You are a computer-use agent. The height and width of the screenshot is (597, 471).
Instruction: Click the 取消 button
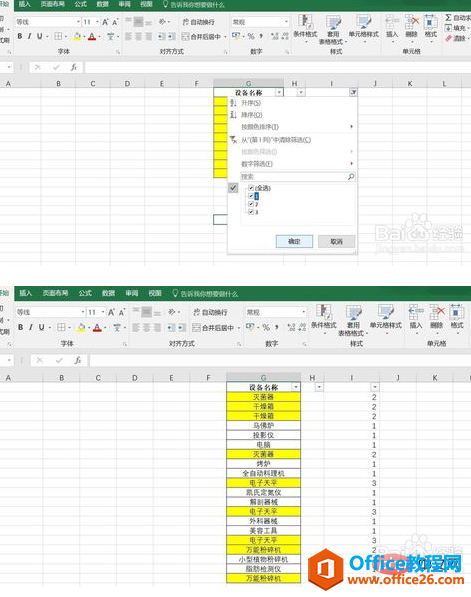click(337, 241)
